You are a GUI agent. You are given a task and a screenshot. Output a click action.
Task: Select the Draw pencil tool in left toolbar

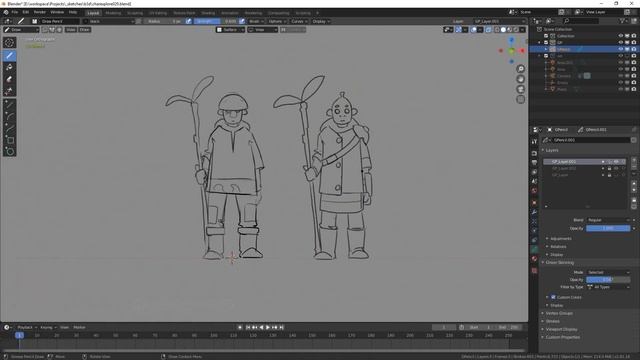click(x=9, y=55)
